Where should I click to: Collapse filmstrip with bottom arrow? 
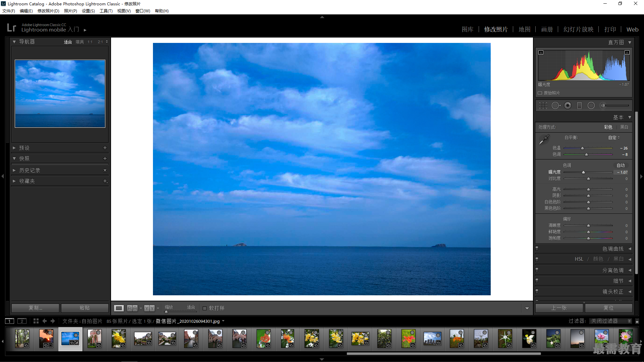[x=322, y=359]
